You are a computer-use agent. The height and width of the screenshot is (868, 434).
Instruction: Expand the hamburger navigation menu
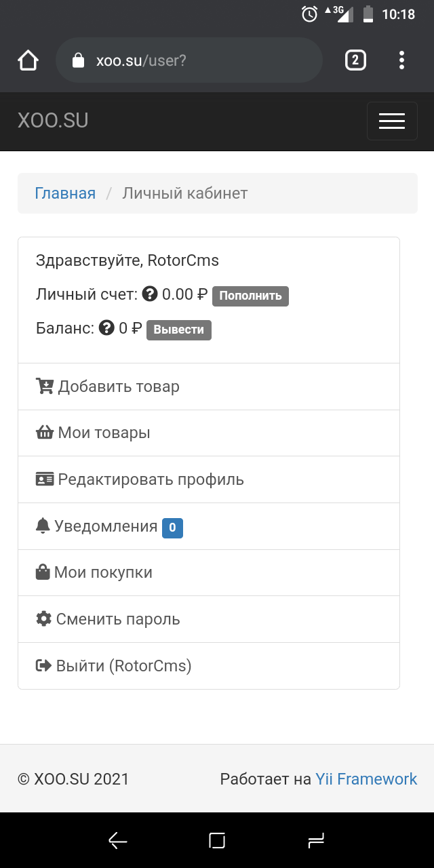pos(391,121)
